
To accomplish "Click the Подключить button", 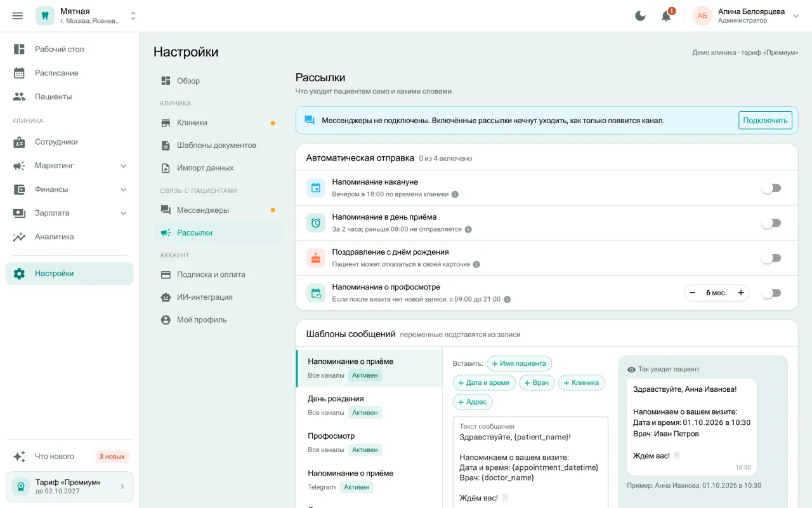I will (x=765, y=120).
